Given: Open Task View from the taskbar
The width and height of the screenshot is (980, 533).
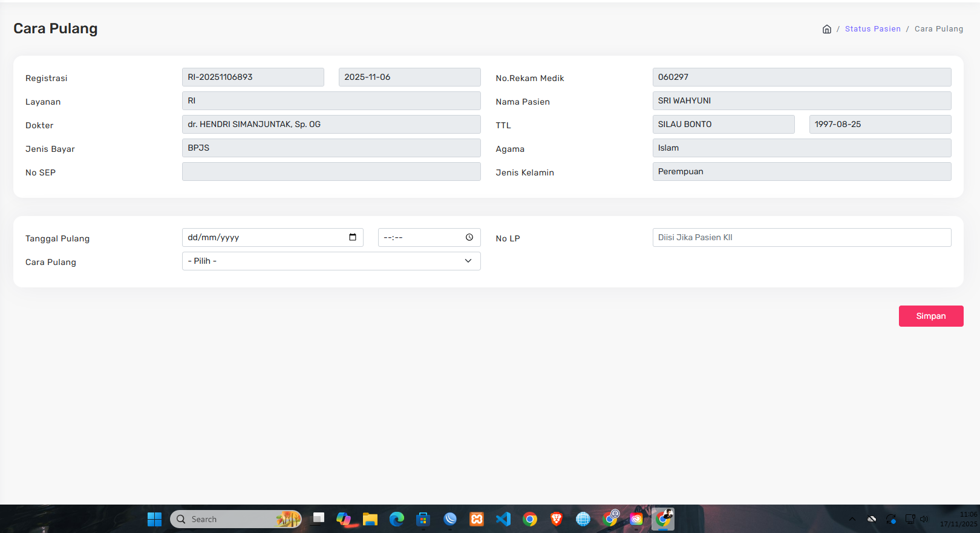Looking at the screenshot, I should pyautogui.click(x=318, y=519).
